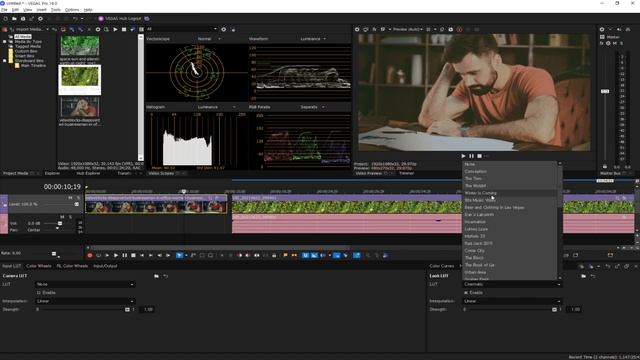Stop playback in timeline transport bar
The image size is (640, 360).
[x=133, y=256]
